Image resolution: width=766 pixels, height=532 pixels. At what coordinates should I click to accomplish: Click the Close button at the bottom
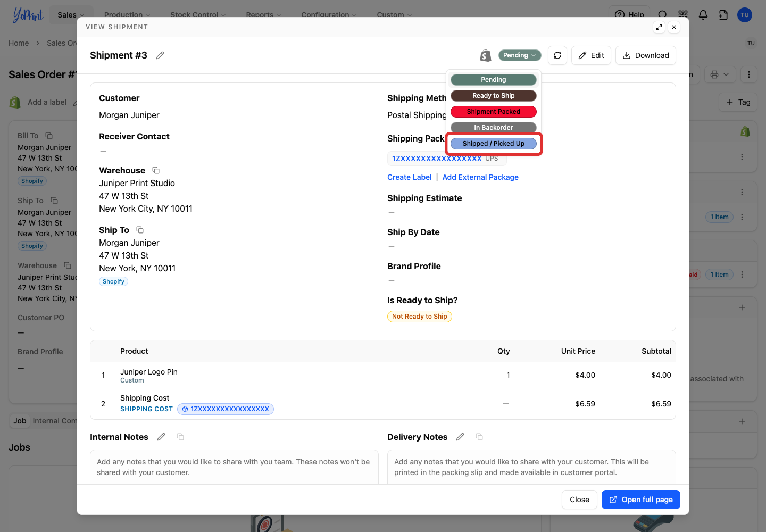pos(579,500)
